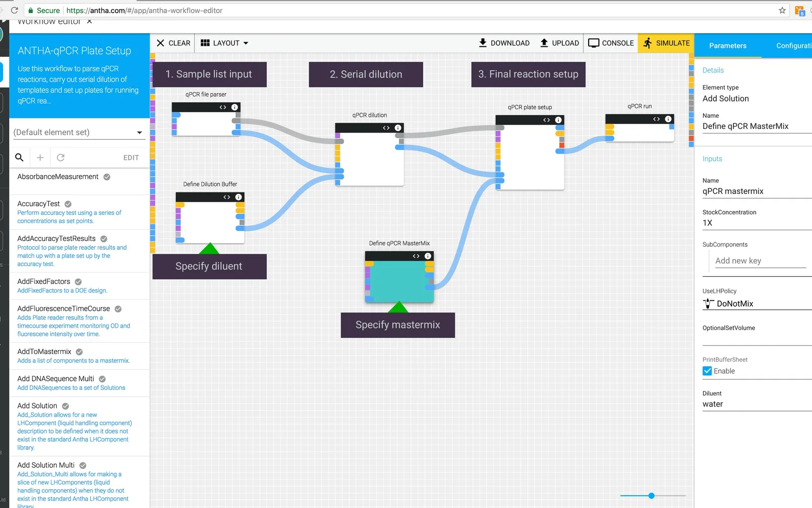Open code view of qPCR plate setup node

point(547,120)
